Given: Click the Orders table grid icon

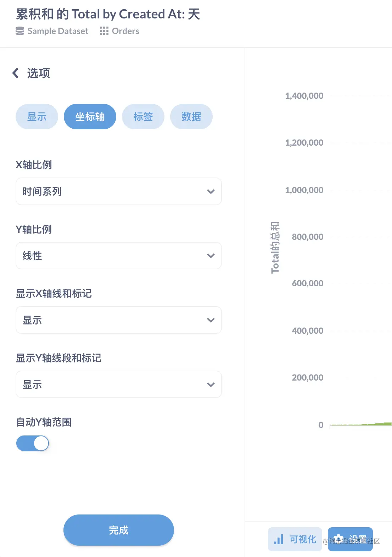Looking at the screenshot, I should 104,31.
